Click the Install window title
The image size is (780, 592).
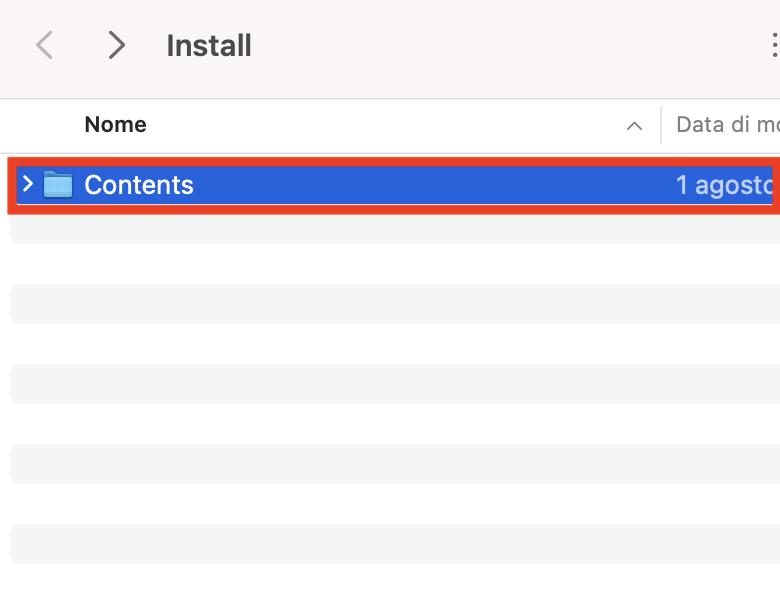click(x=209, y=46)
